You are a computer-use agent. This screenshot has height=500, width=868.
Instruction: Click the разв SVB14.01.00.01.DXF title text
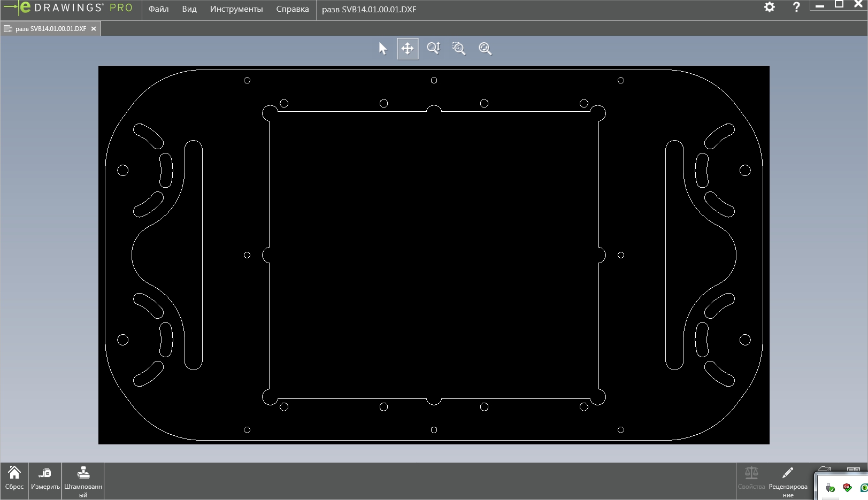pyautogui.click(x=369, y=10)
